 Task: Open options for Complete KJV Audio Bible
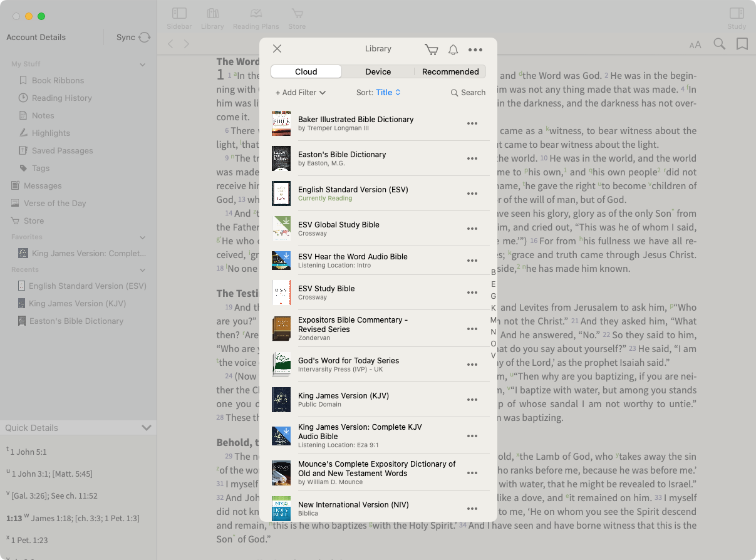473,436
